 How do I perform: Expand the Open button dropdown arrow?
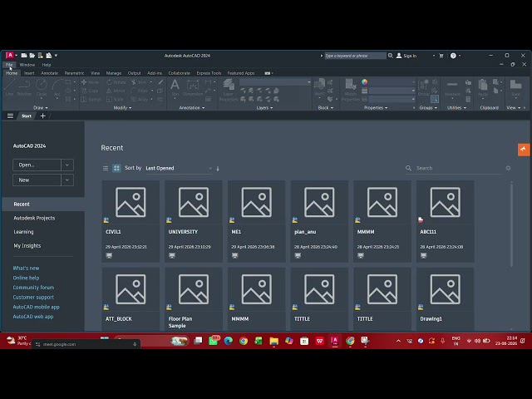67,165
